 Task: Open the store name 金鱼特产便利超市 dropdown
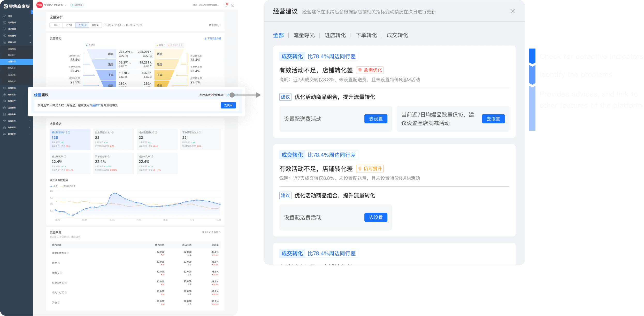pyautogui.click(x=55, y=5)
